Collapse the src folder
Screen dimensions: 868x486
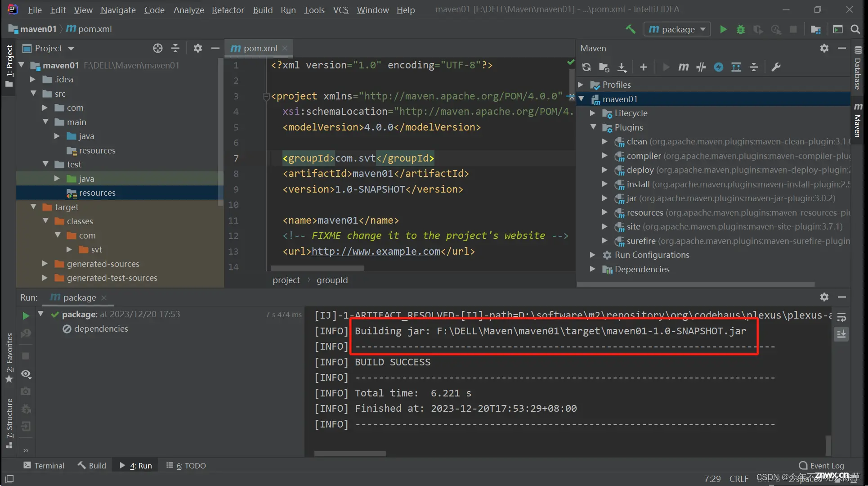33,94
